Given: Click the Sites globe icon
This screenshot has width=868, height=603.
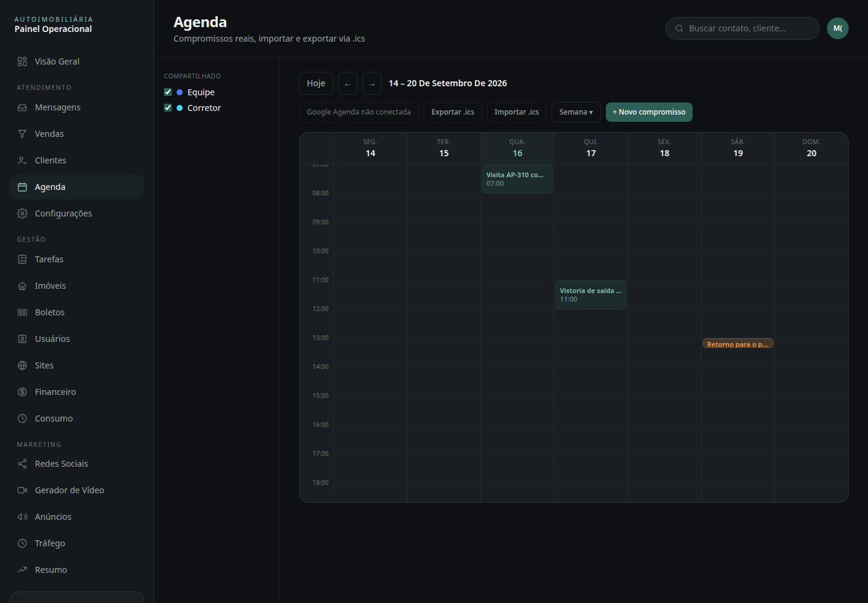Looking at the screenshot, I should (22, 365).
